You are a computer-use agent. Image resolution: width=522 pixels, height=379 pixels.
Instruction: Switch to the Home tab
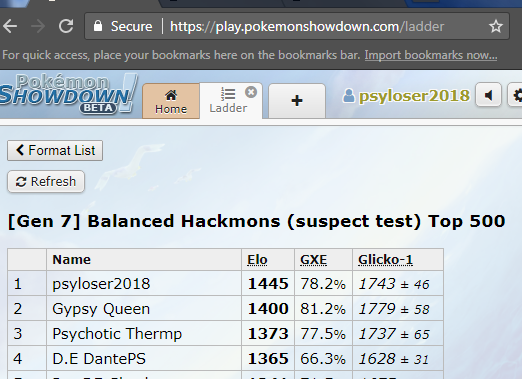(x=171, y=101)
